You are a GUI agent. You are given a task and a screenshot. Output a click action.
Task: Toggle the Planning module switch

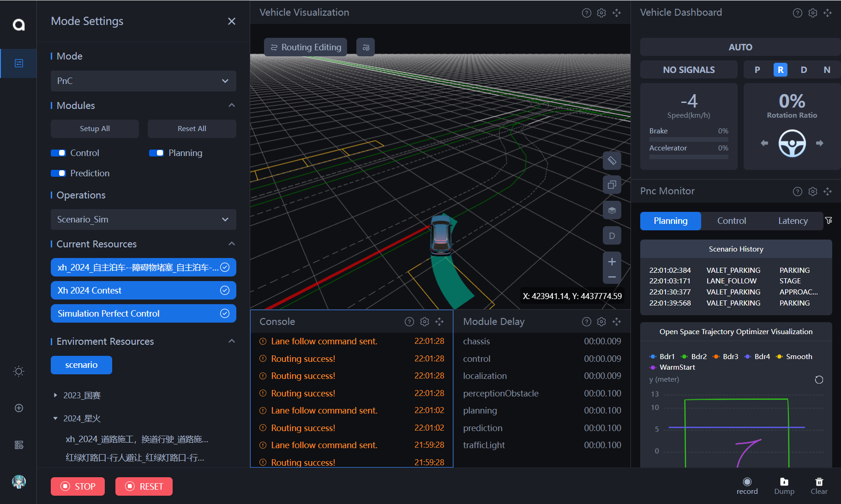[156, 153]
